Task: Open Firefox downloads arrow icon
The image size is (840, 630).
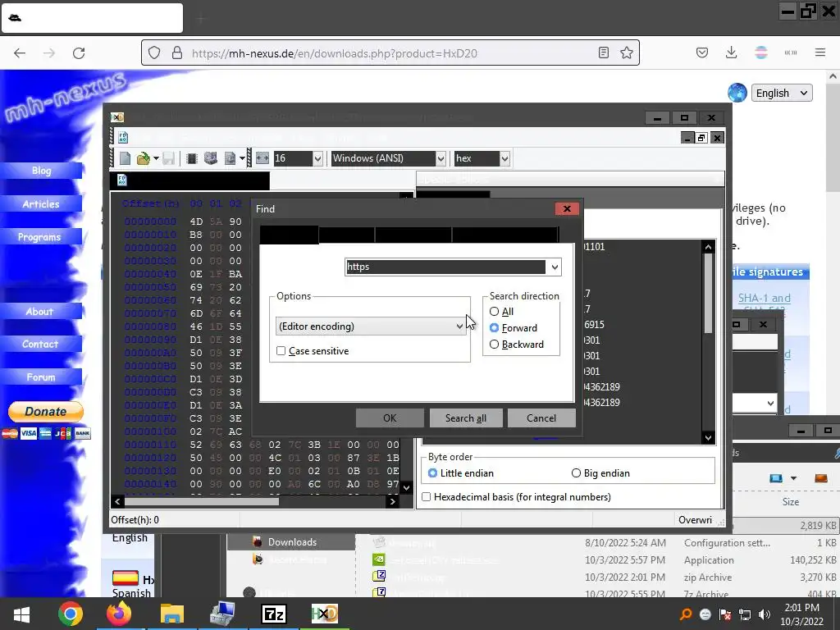Action: click(731, 52)
